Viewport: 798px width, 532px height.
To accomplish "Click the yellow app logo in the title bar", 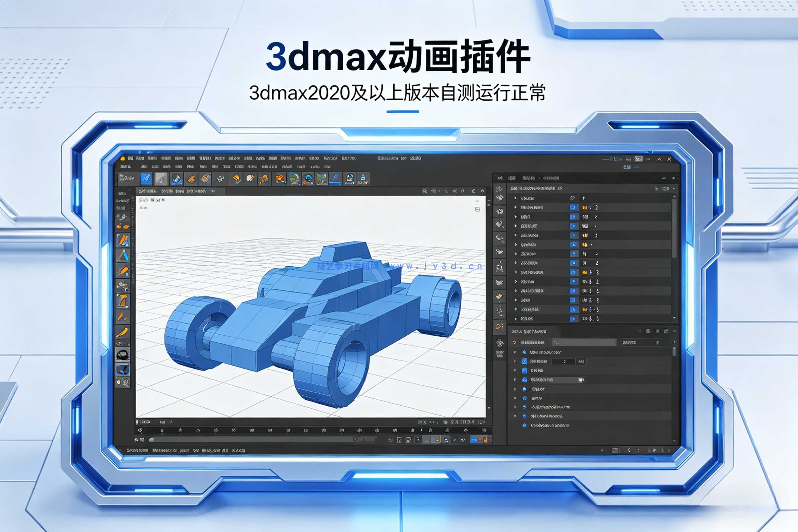I will click(x=122, y=158).
